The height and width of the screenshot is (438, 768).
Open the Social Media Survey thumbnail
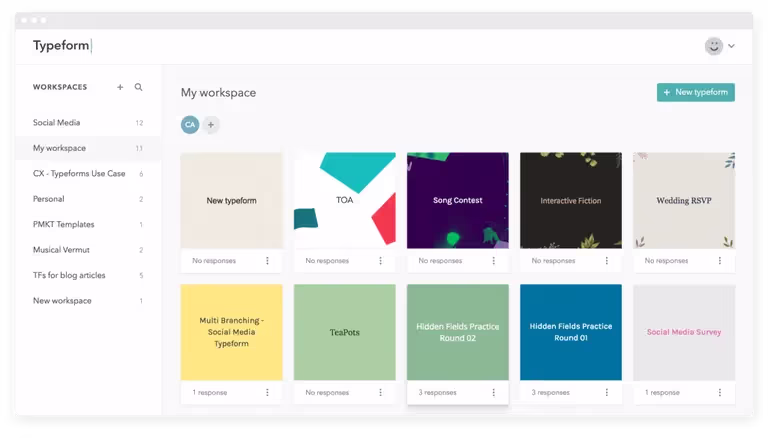click(684, 332)
